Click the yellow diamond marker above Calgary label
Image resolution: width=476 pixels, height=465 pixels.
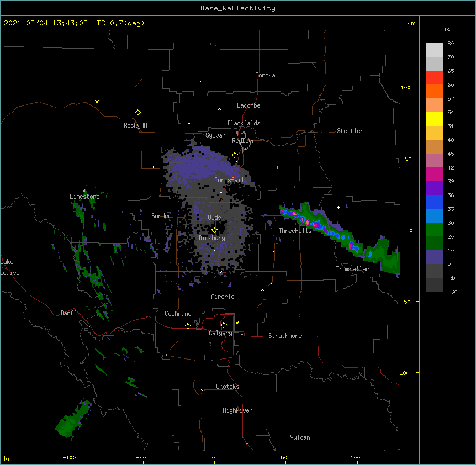(x=224, y=325)
